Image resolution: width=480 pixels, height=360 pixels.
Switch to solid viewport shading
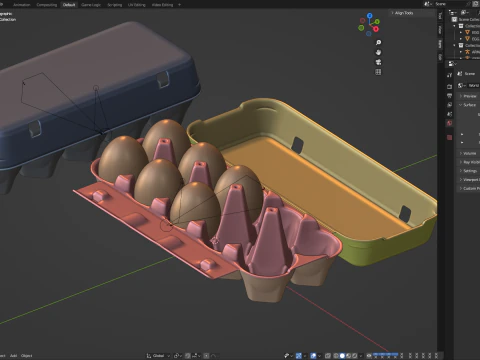(342, 356)
